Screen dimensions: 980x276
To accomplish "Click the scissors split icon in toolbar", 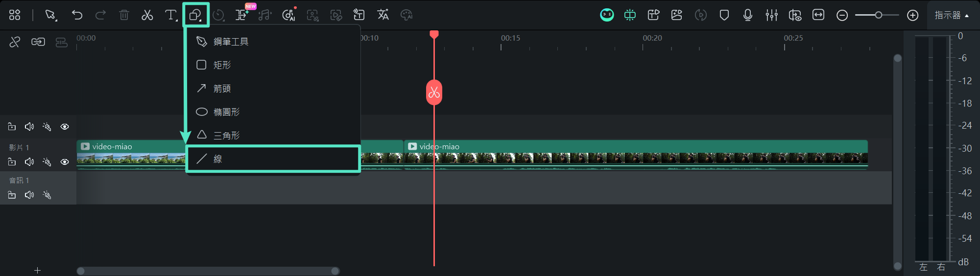I will (147, 15).
